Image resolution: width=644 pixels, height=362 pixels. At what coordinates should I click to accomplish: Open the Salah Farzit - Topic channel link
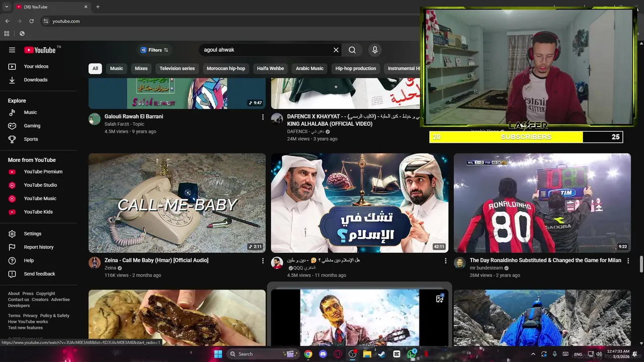[124, 124]
